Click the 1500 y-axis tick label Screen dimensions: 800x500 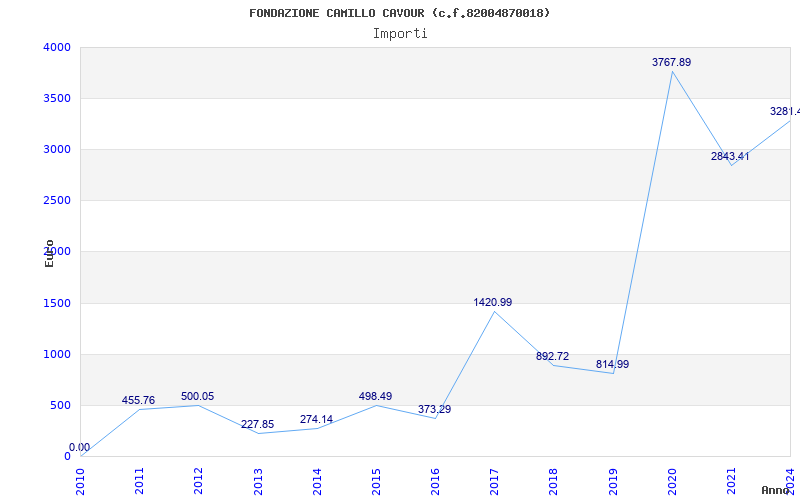pos(57,304)
